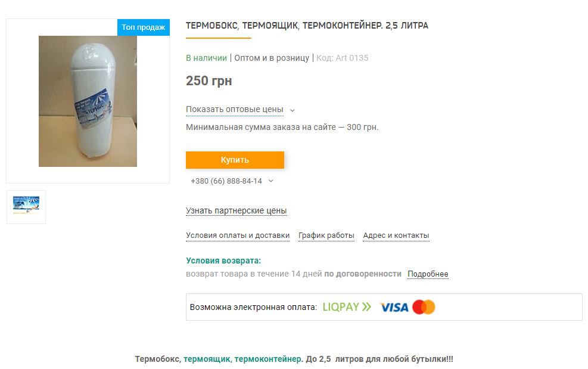588x369 pixels.
Task: Click phone number +380 (66) 888-84-14
Action: 226,181
